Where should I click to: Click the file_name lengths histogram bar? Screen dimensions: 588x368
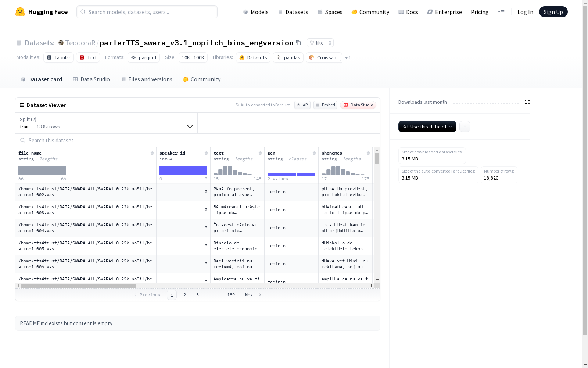(42, 170)
